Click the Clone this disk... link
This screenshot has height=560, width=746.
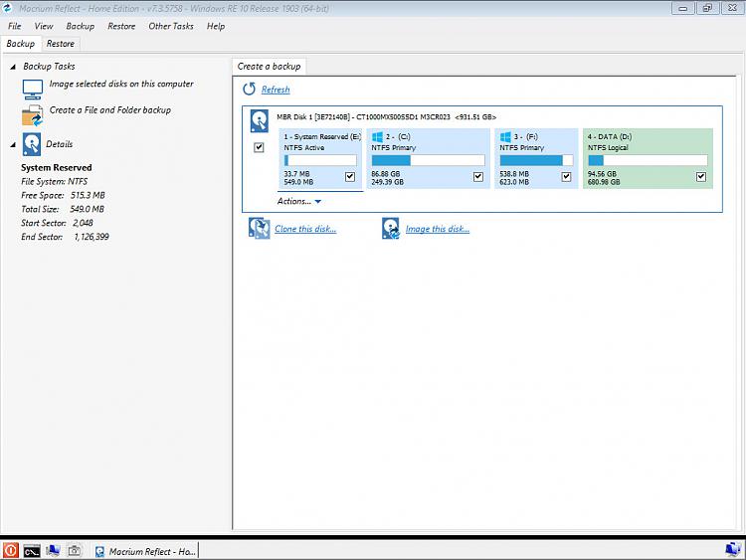305,229
